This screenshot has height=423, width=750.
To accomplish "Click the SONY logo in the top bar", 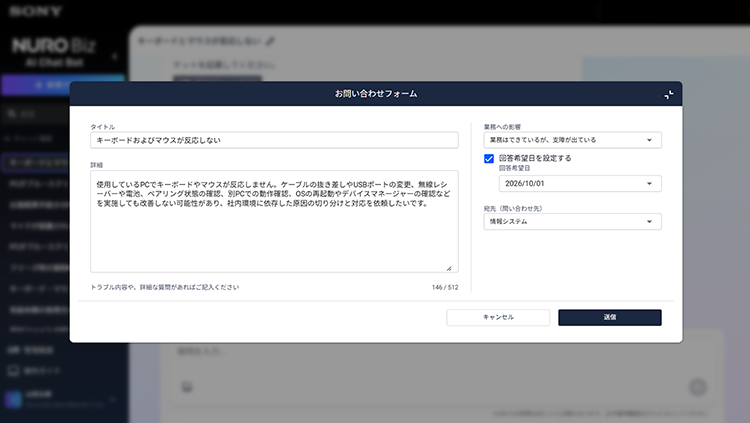I will click(35, 11).
